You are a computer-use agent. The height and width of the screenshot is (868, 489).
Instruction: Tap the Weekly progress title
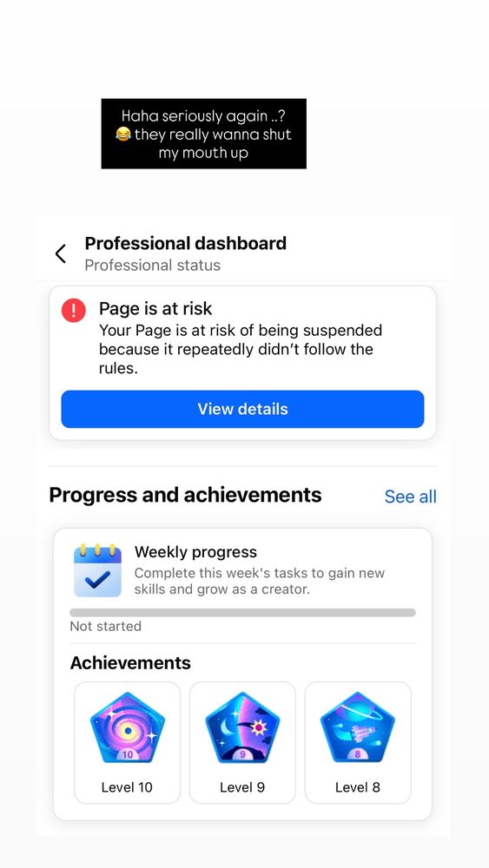coord(195,552)
